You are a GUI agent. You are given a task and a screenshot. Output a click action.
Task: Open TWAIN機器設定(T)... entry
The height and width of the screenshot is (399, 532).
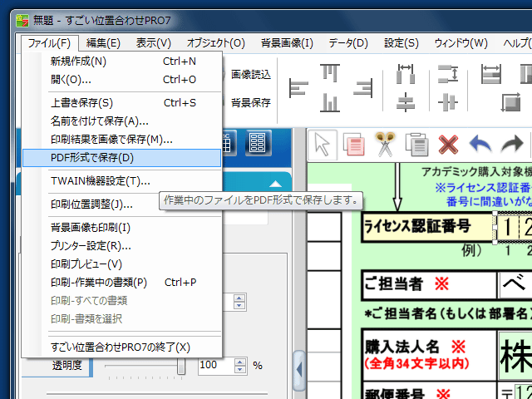click(122, 181)
